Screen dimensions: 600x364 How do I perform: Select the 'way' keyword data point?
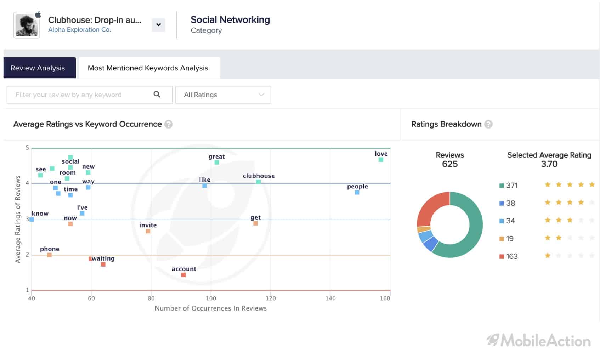coord(88,187)
